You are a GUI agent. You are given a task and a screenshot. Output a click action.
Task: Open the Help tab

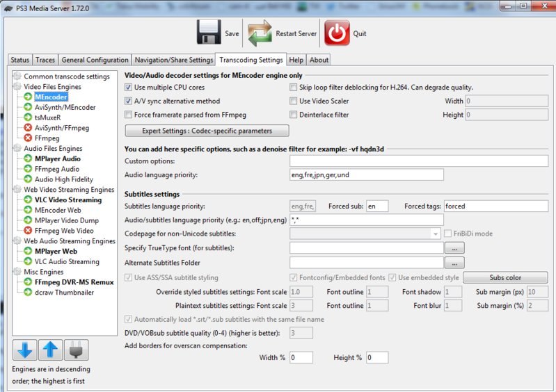pos(296,60)
